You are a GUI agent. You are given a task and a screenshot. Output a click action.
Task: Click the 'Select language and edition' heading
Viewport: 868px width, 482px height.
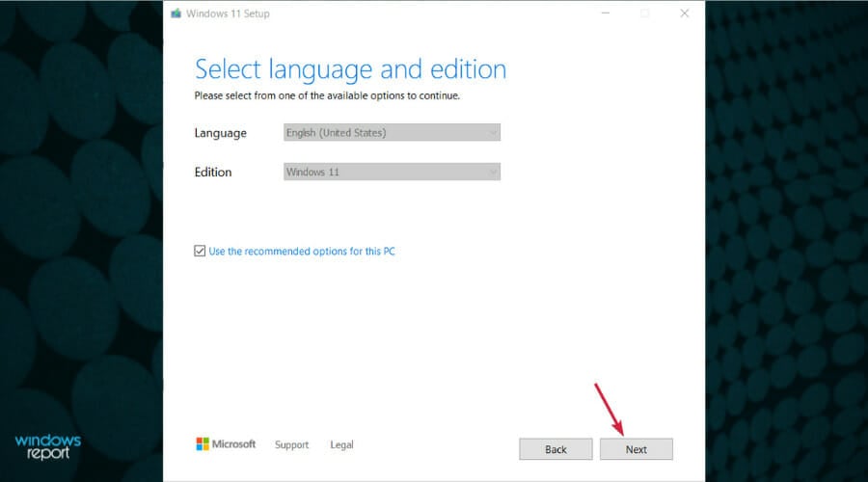tap(350, 69)
